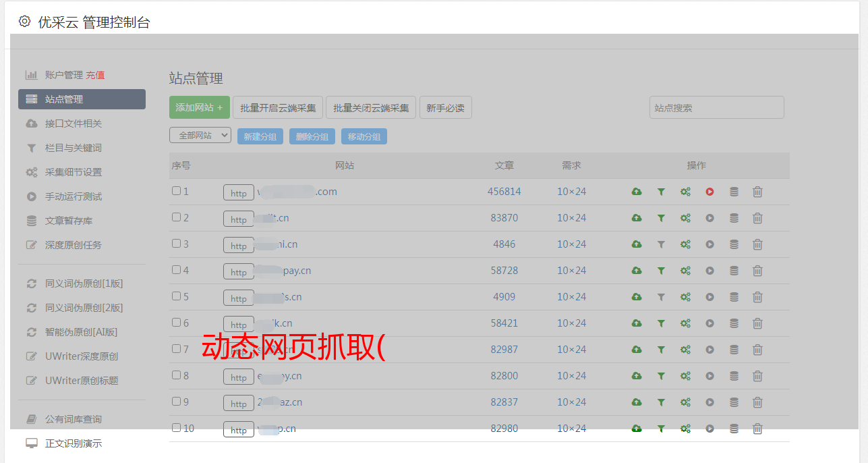Viewport: 868px width, 463px height.
Task: Click the 新建分组 button
Action: coord(260,136)
